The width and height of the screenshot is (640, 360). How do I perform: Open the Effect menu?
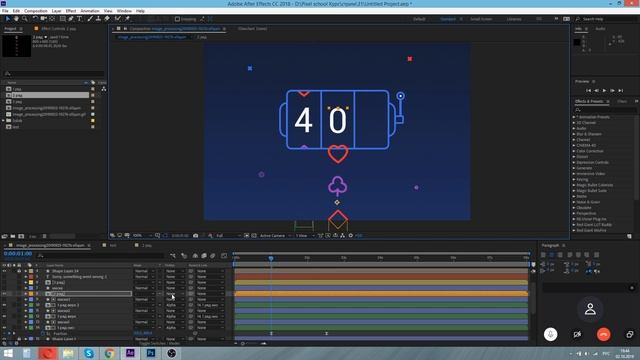71,11
